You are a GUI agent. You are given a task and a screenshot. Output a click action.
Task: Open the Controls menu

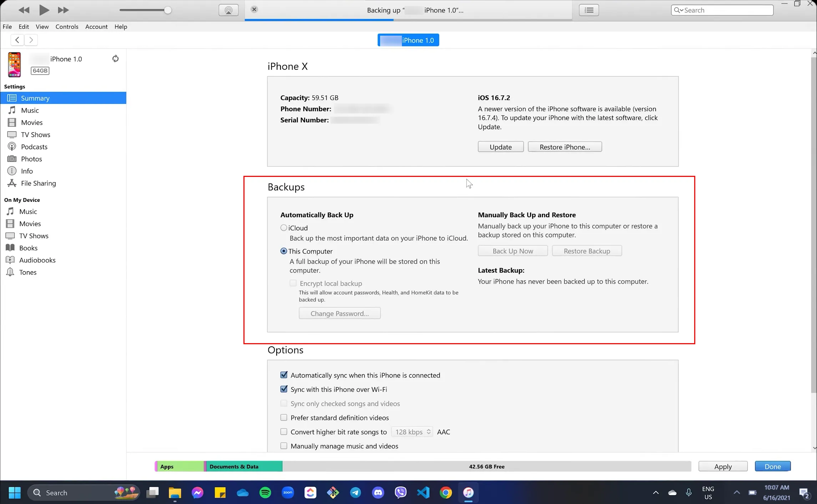67,26
